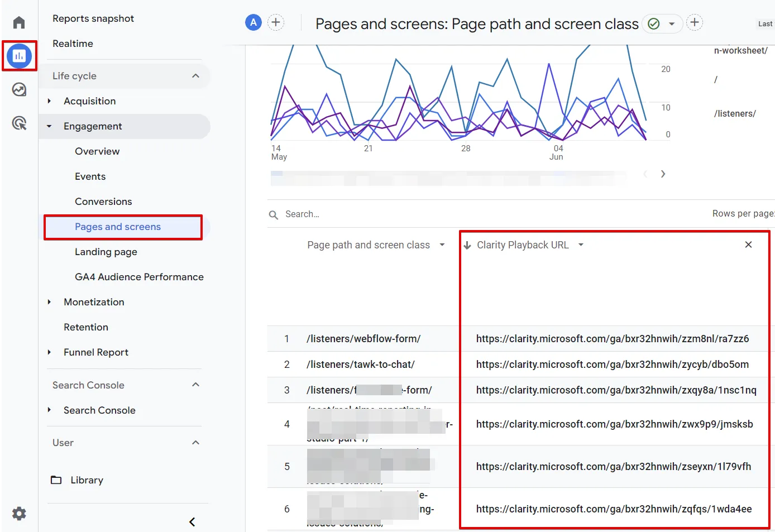Open the Advertising icon in the rail
775x532 pixels.
point(19,123)
